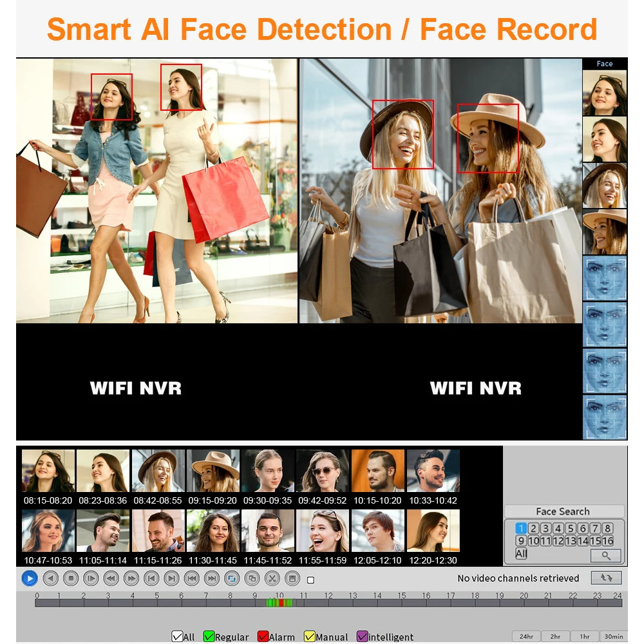Toggle the Regular recording checkbox
This screenshot has height=644, width=644.
click(x=209, y=637)
